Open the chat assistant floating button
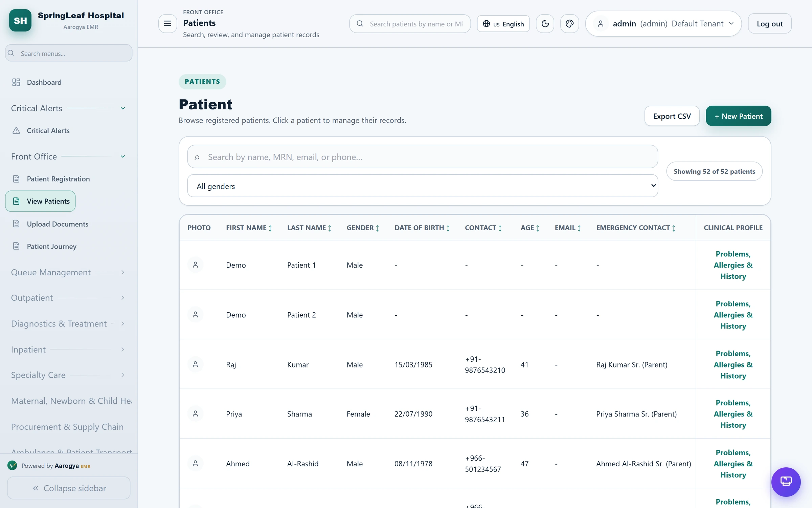 (x=786, y=481)
